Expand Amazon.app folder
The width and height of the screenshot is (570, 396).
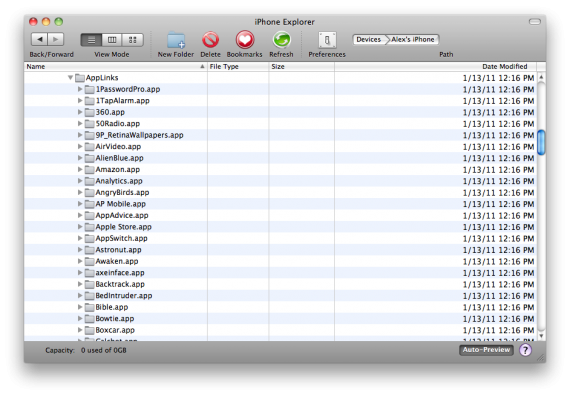[x=80, y=169]
